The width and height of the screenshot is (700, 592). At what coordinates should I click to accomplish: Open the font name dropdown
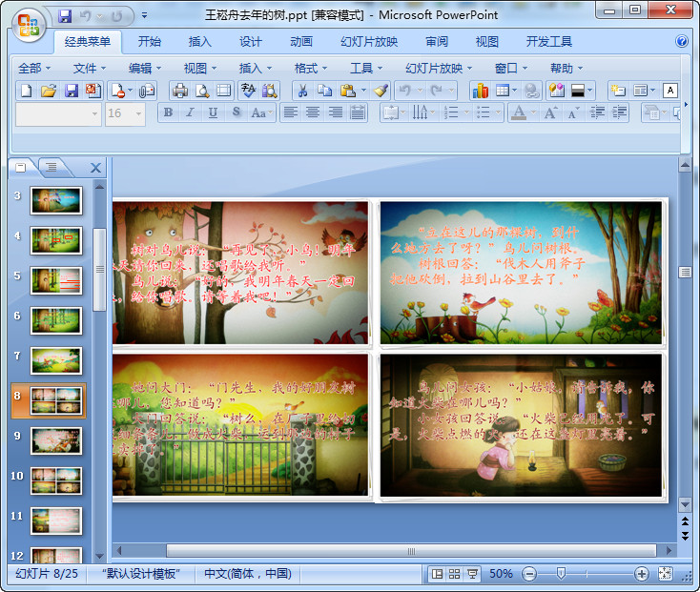[x=94, y=114]
